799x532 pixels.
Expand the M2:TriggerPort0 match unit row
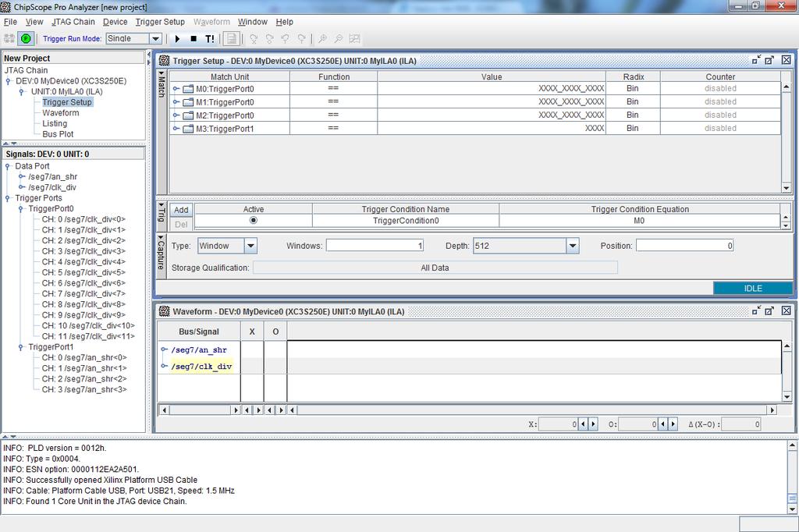coord(176,115)
